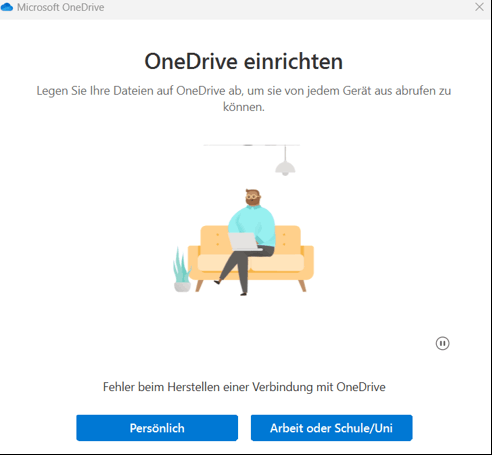Viewport: 492px width, 455px height.
Task: Click the Legen Sie Ihre Dateien description
Action: [x=244, y=99]
